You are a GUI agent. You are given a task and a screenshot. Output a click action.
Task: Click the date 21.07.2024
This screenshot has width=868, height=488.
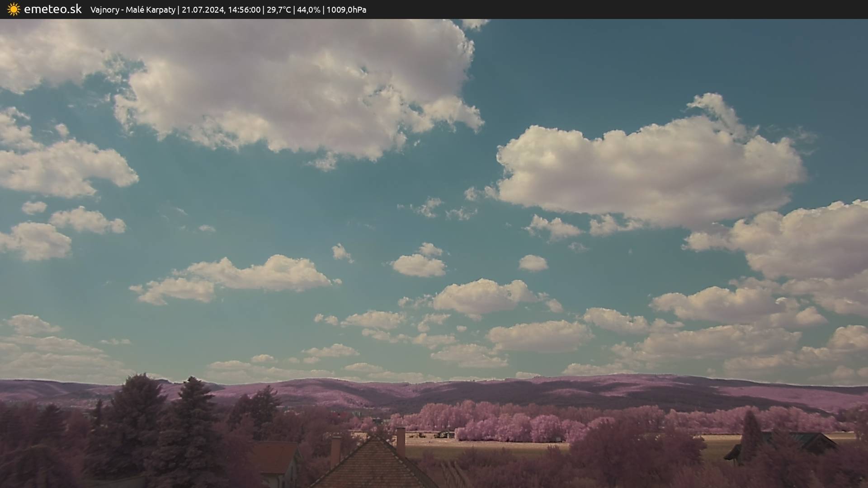coord(203,10)
